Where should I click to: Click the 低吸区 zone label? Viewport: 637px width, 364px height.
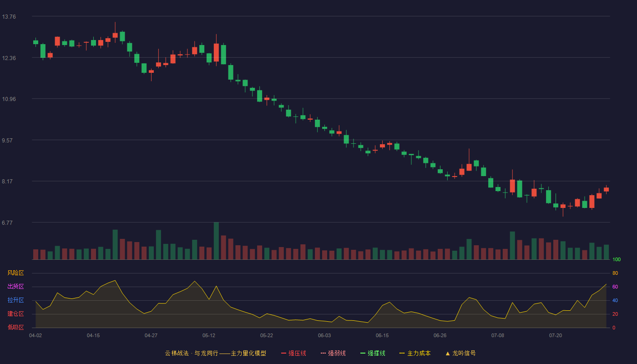click(x=15, y=327)
